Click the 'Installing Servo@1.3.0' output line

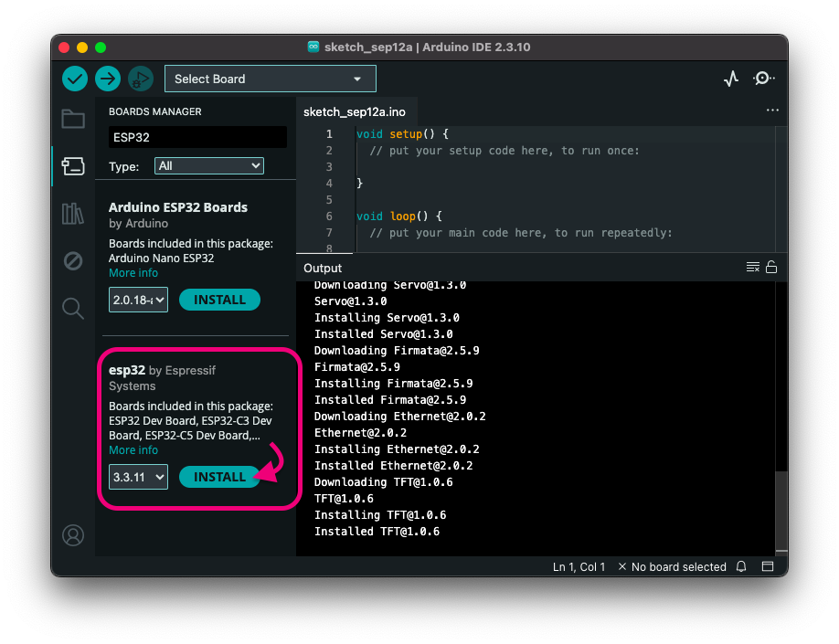[x=387, y=317]
